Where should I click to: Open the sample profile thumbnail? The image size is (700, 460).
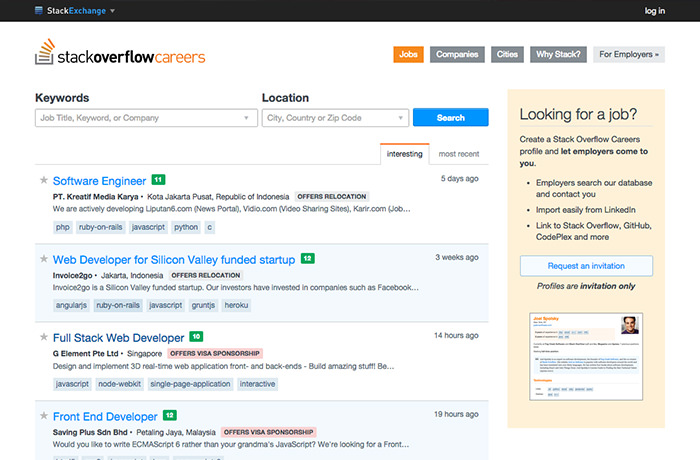586,356
